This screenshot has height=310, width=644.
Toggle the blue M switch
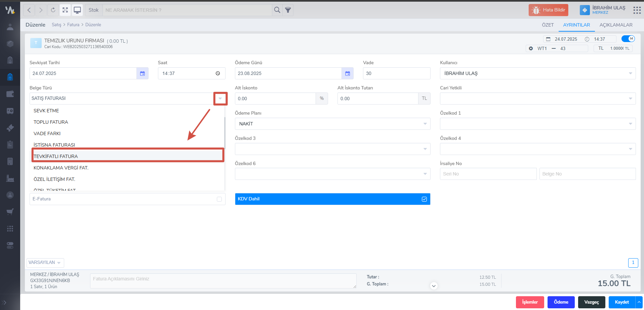(628, 39)
